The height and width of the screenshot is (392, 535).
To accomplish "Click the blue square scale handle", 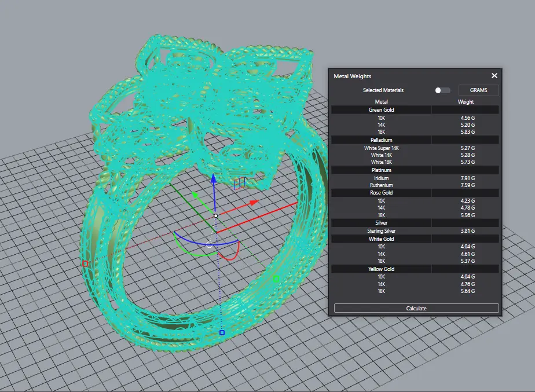I will [222, 333].
